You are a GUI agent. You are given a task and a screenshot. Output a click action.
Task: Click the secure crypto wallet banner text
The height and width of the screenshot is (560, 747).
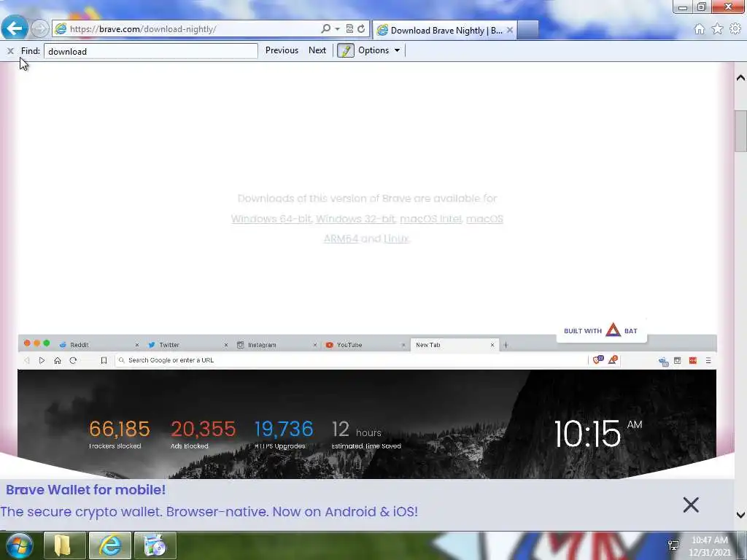[x=209, y=512]
